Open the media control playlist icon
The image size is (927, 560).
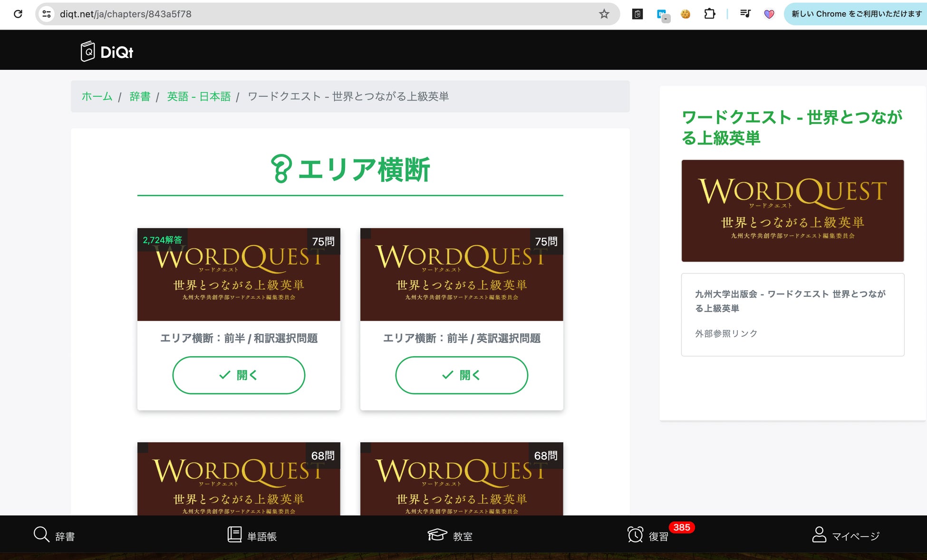coord(745,14)
